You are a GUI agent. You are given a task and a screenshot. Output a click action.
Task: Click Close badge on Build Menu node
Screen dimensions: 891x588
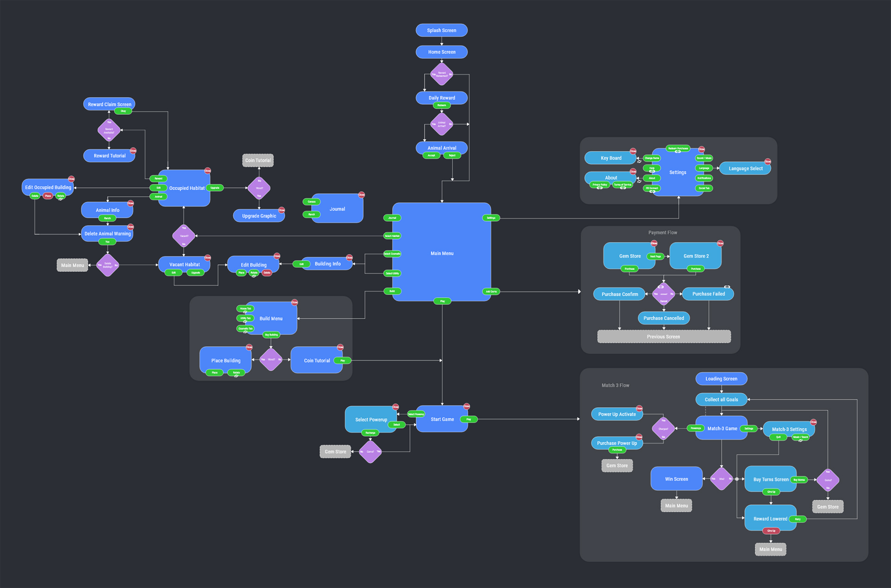point(294,302)
